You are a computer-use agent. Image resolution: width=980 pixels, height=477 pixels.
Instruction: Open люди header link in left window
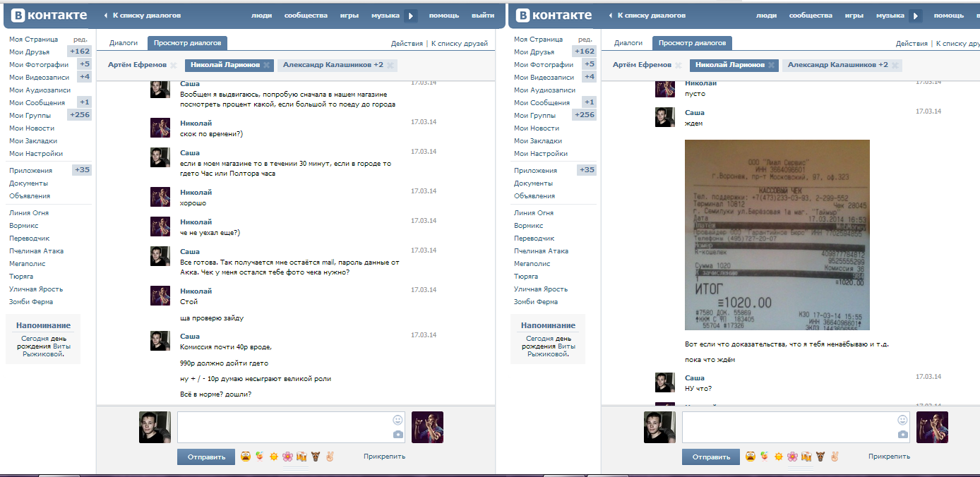[262, 15]
